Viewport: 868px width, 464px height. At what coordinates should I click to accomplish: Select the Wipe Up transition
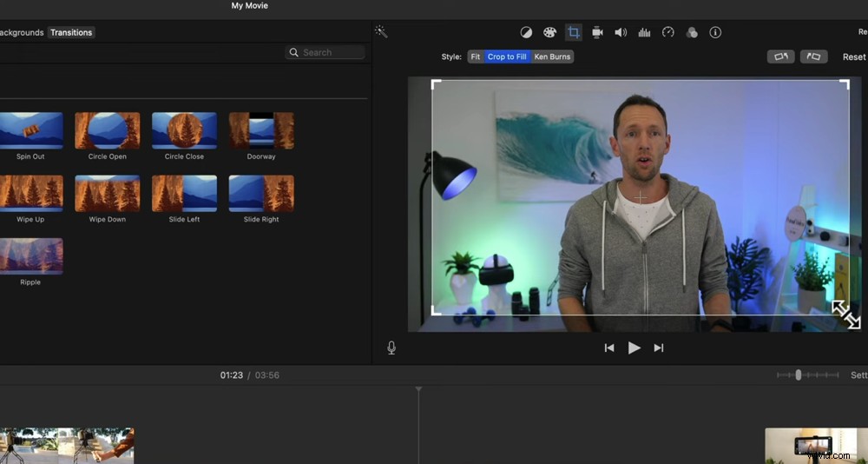coord(30,194)
